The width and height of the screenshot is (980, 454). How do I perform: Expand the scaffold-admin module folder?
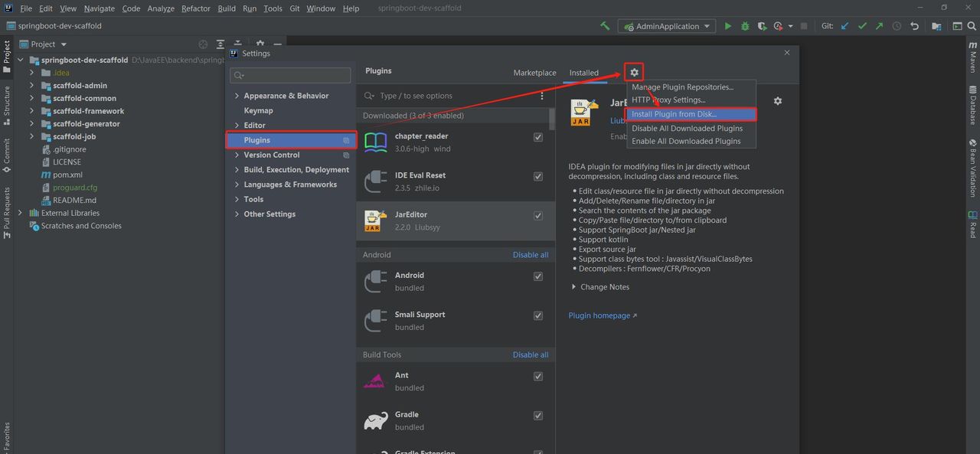(32, 86)
